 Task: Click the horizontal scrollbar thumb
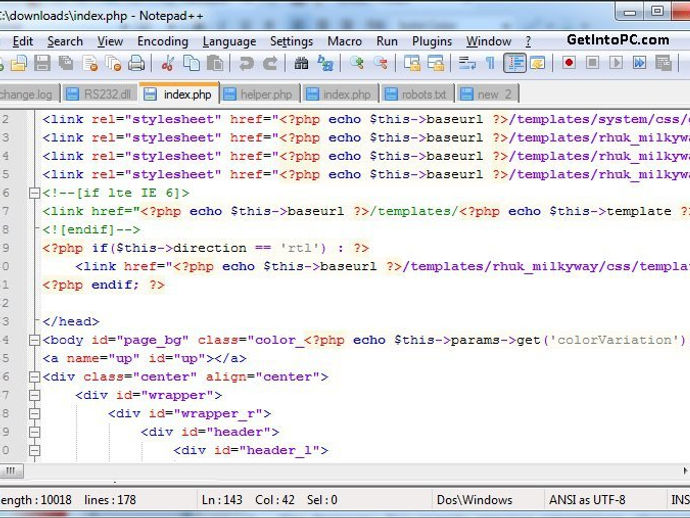point(11,471)
